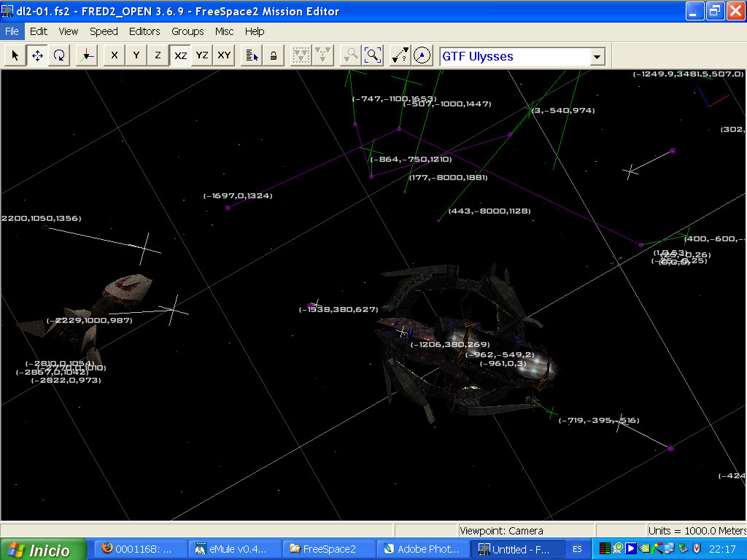This screenshot has width=747, height=560.
Task: Click the rotate locally axis icon
Action: (86, 56)
